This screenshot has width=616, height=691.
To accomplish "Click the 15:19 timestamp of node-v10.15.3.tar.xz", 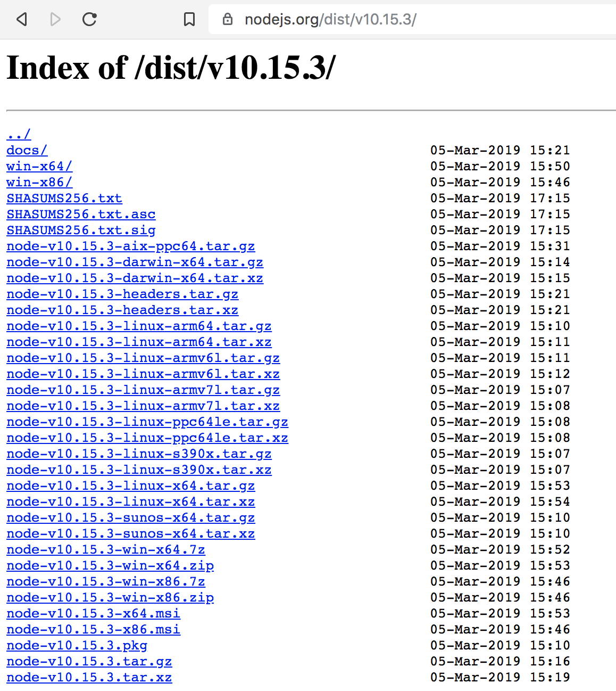I will [550, 677].
